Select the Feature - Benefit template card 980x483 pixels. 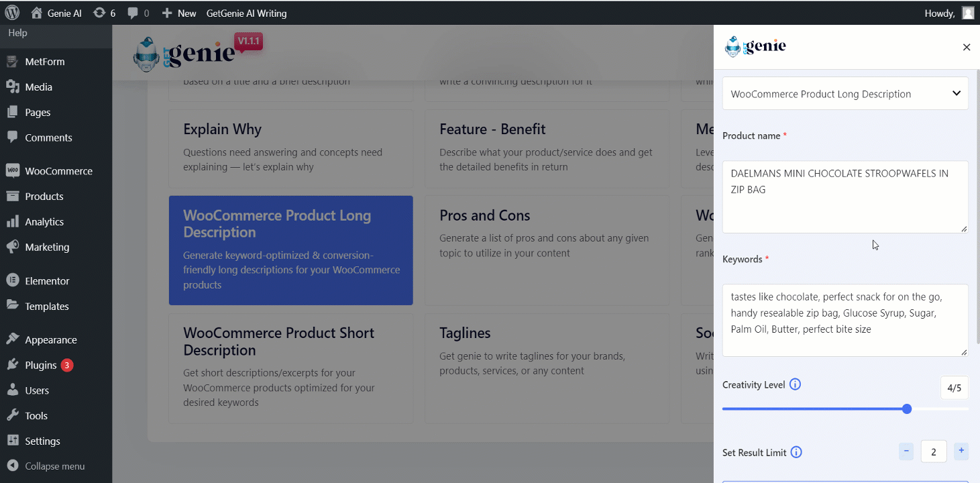(547, 148)
